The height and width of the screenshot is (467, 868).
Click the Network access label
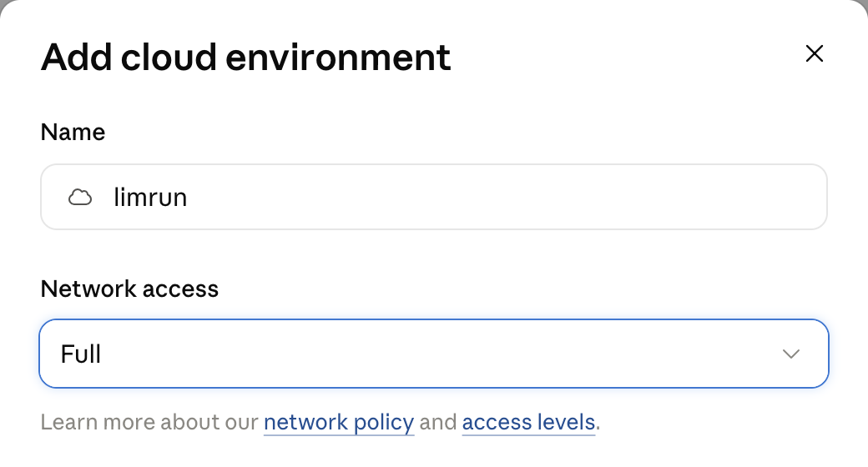coord(129,289)
